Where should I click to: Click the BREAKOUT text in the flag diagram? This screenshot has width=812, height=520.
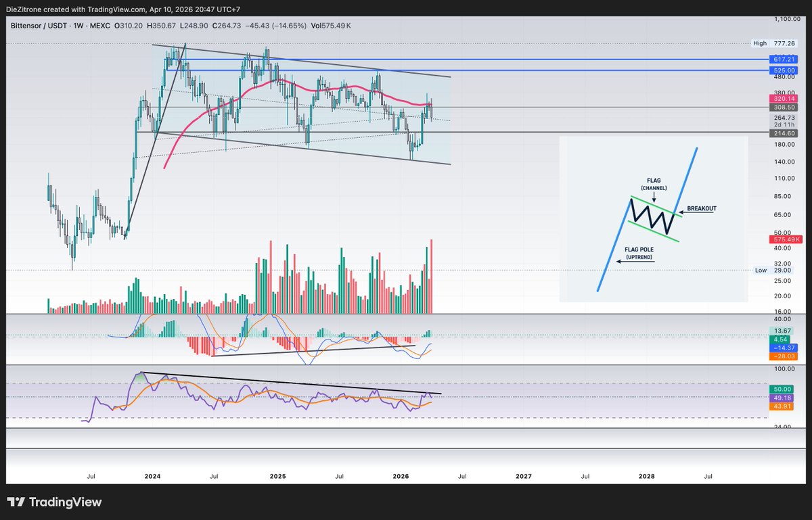[700, 209]
